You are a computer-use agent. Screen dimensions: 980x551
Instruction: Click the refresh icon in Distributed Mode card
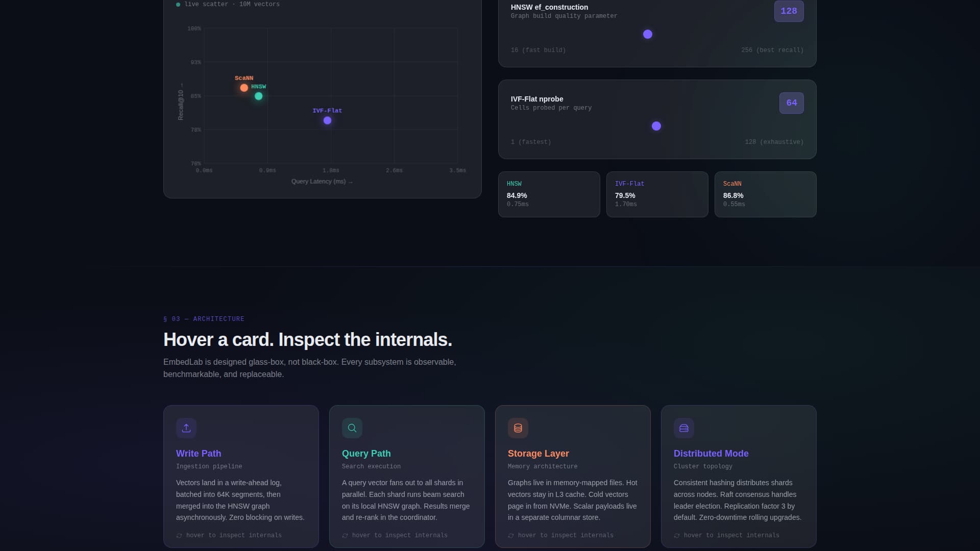pos(677,536)
